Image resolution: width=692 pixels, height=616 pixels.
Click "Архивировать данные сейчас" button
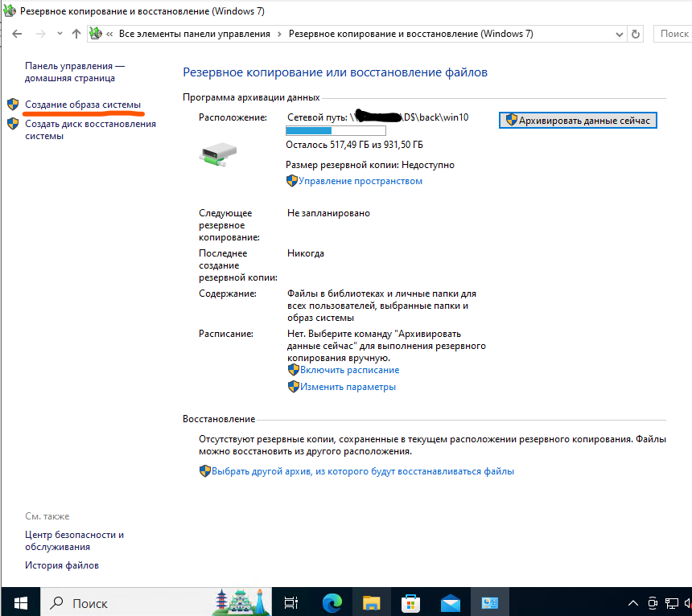pyautogui.click(x=578, y=121)
